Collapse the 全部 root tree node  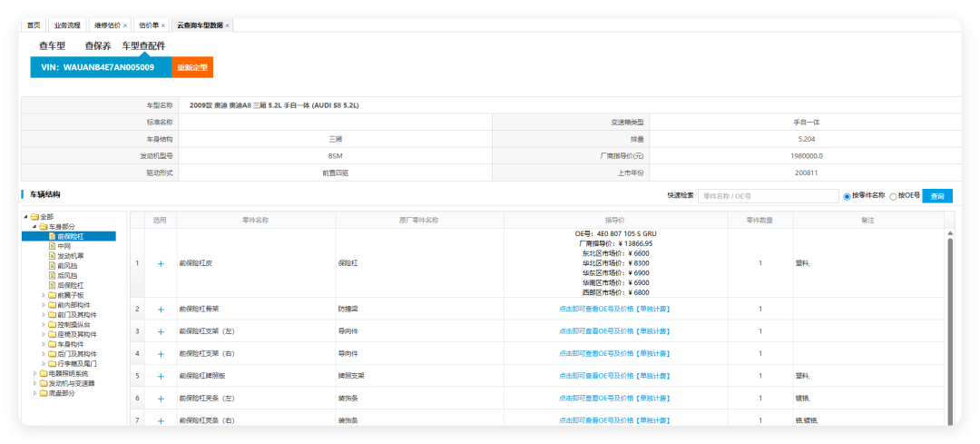(x=25, y=217)
